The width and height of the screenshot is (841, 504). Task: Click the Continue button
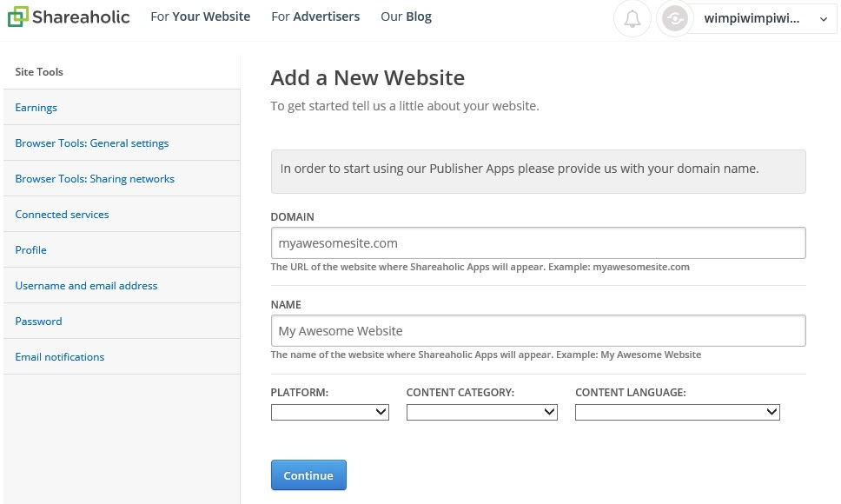308,475
